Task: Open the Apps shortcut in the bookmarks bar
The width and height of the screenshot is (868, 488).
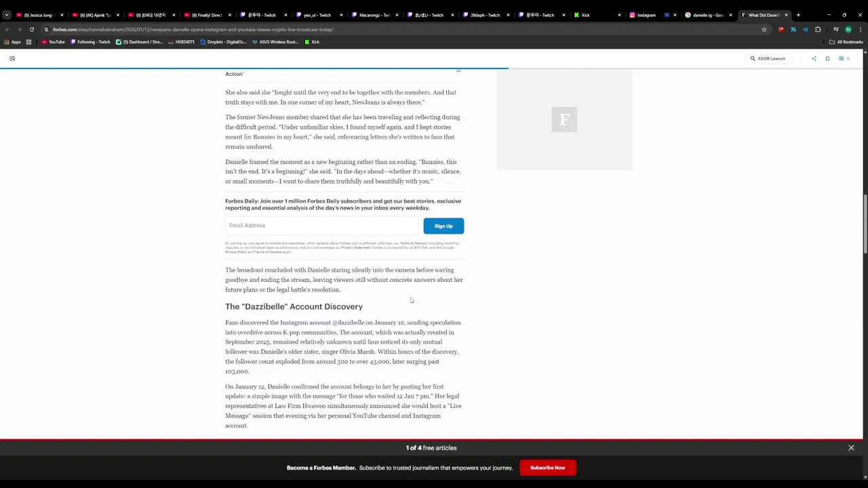Action: (x=13, y=42)
